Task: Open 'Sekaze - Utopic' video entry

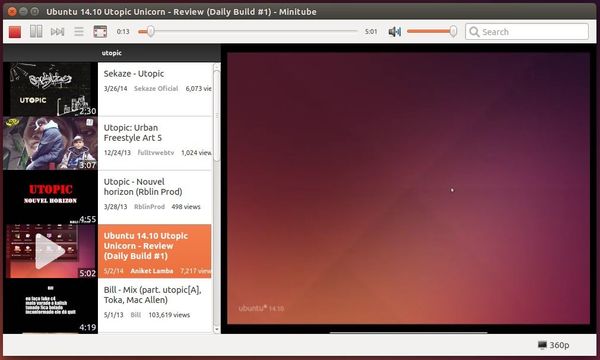Action: pos(107,89)
